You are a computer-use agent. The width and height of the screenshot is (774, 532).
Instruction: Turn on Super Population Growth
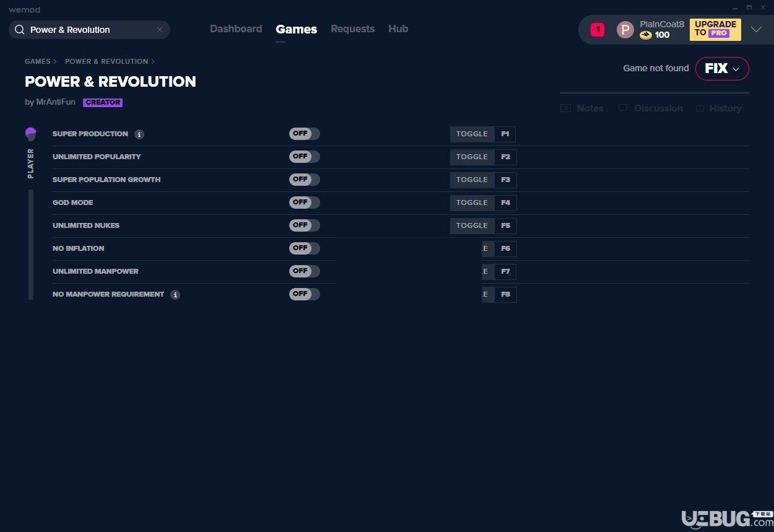305,180
